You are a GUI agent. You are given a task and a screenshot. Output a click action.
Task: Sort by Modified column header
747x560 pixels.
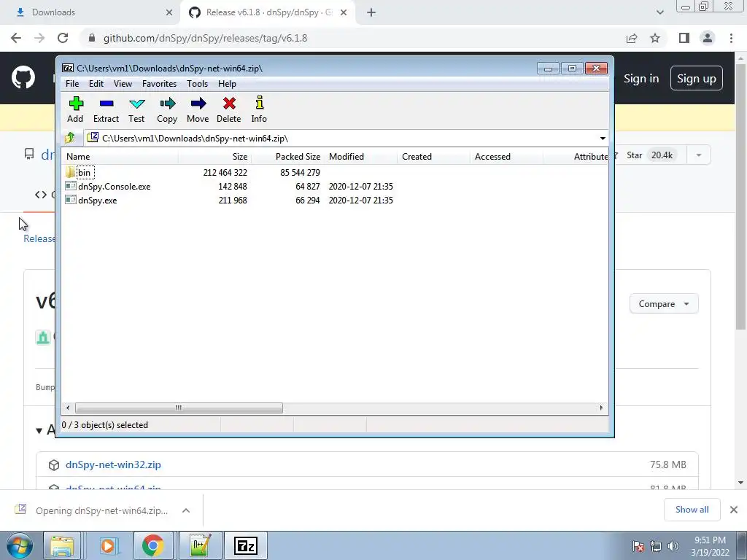tap(360, 157)
